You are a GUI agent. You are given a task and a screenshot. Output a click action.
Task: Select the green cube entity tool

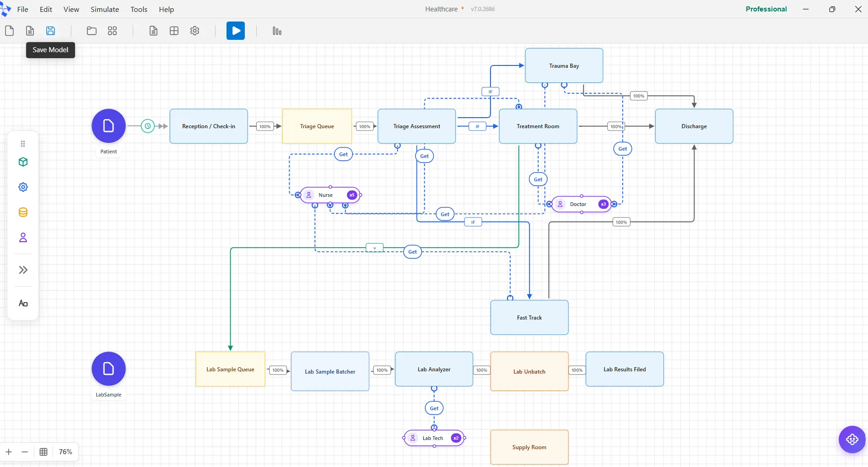click(x=23, y=162)
